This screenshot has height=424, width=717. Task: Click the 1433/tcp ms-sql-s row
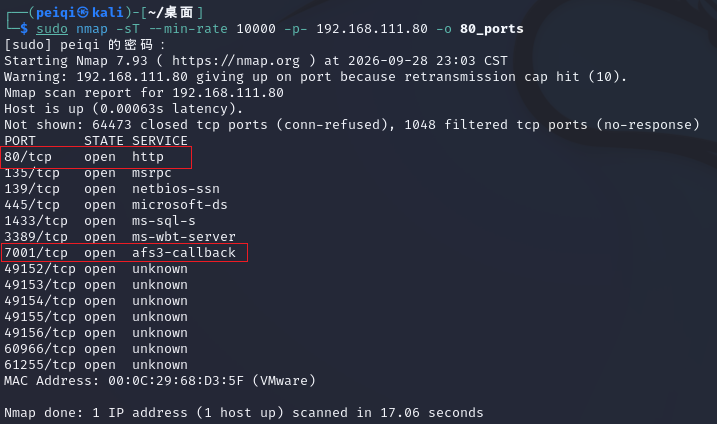click(x=100, y=221)
